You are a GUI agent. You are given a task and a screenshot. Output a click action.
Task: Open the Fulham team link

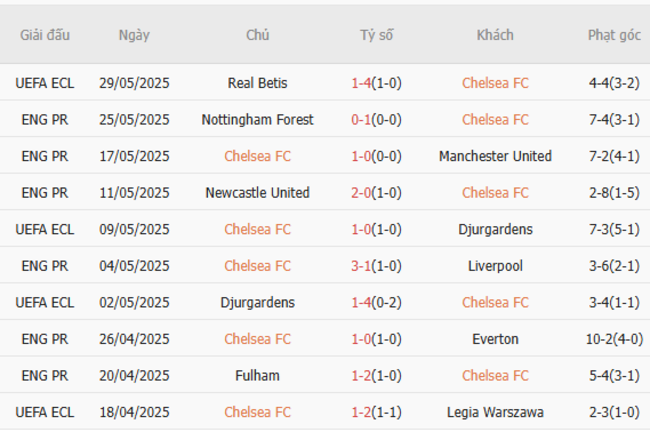[257, 376]
